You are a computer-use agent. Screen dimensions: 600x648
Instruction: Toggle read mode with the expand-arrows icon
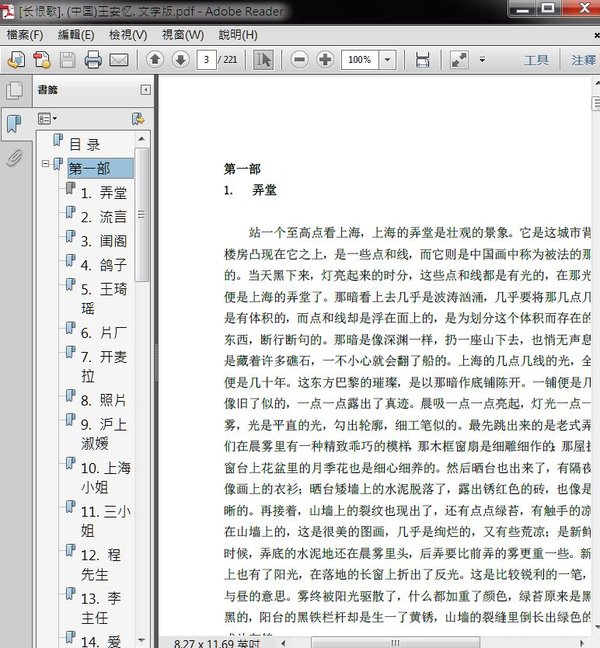(x=459, y=60)
